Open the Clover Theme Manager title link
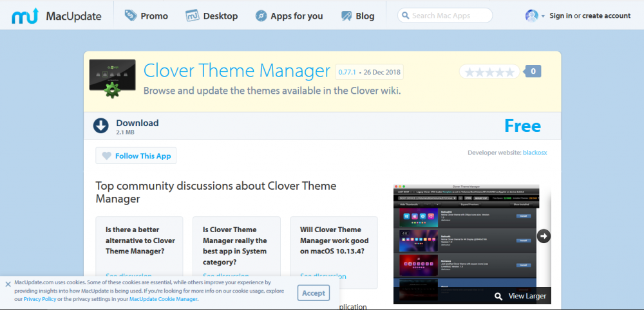 click(237, 70)
